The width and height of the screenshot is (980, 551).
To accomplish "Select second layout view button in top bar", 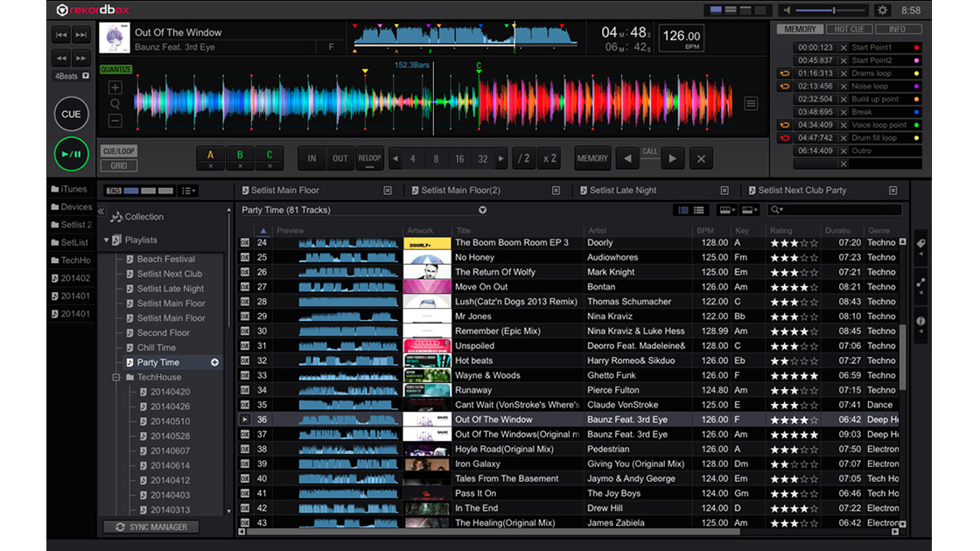I will point(731,10).
